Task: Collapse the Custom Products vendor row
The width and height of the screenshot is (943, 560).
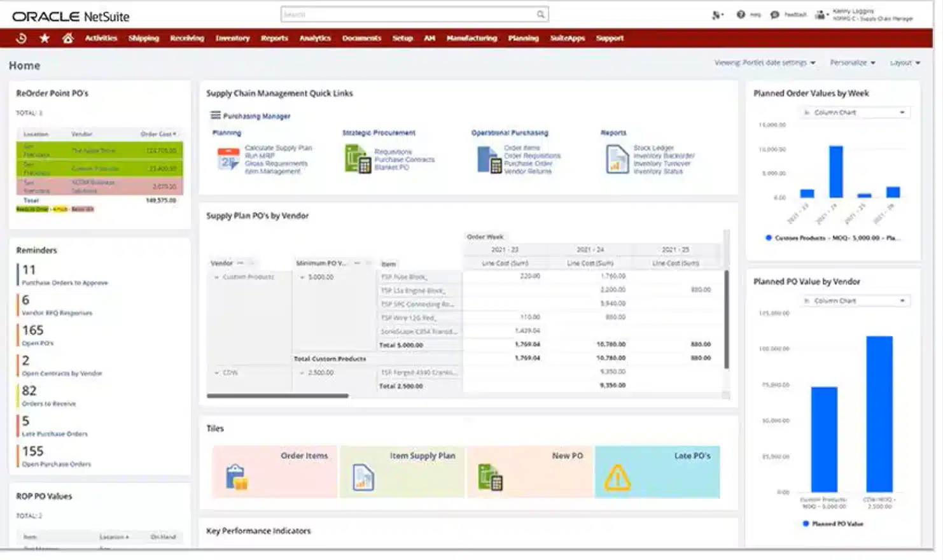Action: (216, 277)
